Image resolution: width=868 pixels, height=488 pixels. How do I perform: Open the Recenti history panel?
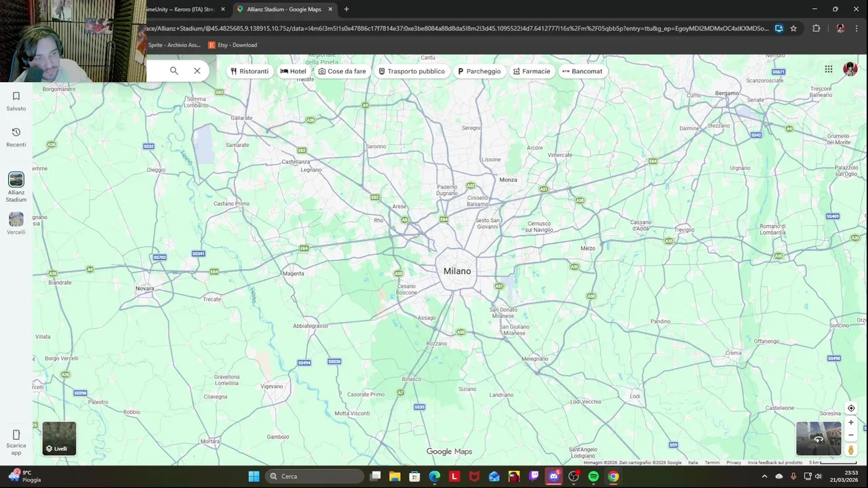[16, 138]
